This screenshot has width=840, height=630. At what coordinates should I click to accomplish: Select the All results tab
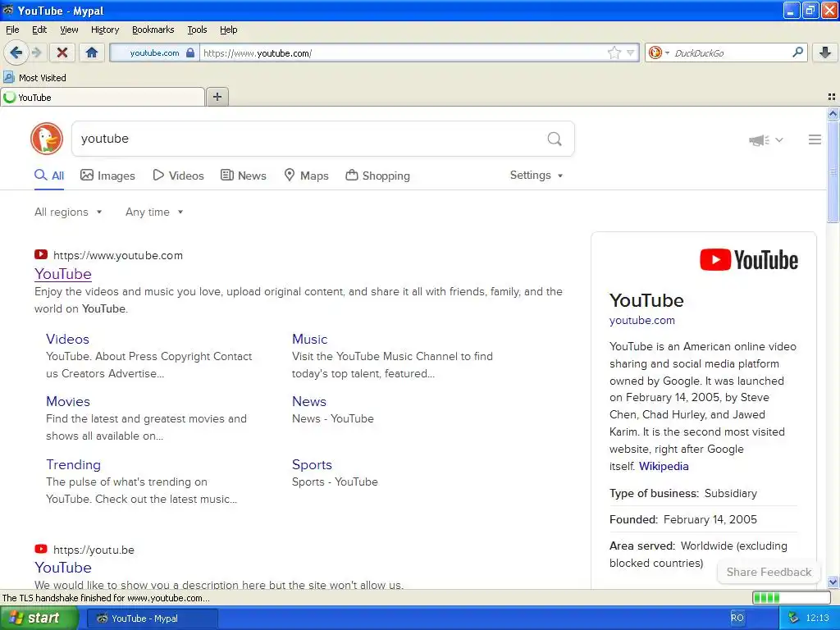coord(49,176)
